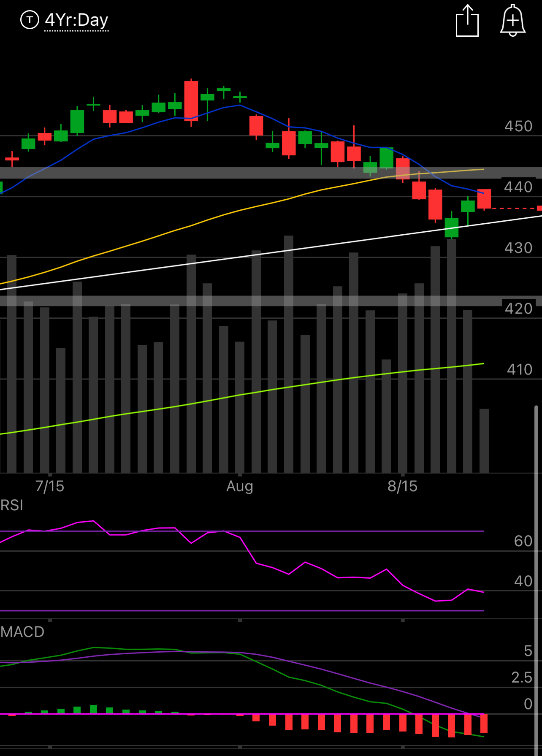Tap the 7/15 date axis label
The width and height of the screenshot is (542, 756).
click(50, 486)
